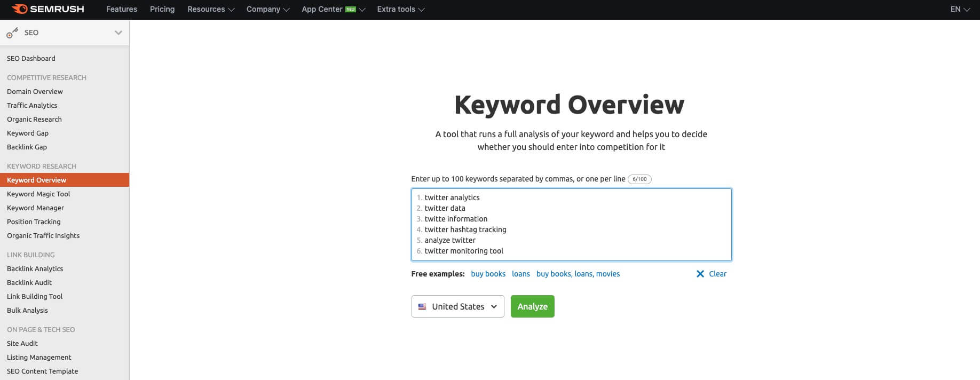Screen dimensions: 980x380
Task: Click the X icon next to Clear
Action: (x=700, y=274)
